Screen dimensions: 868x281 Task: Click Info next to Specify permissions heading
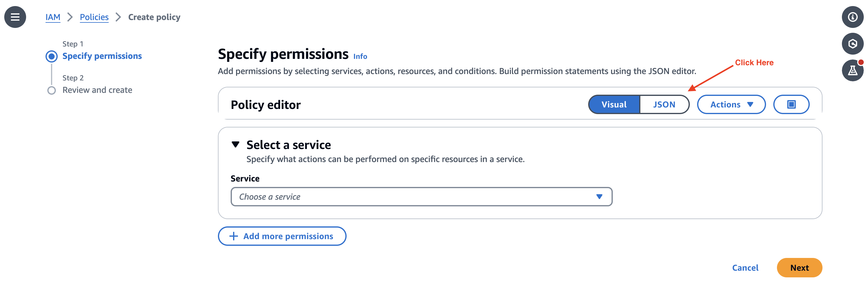tap(360, 56)
